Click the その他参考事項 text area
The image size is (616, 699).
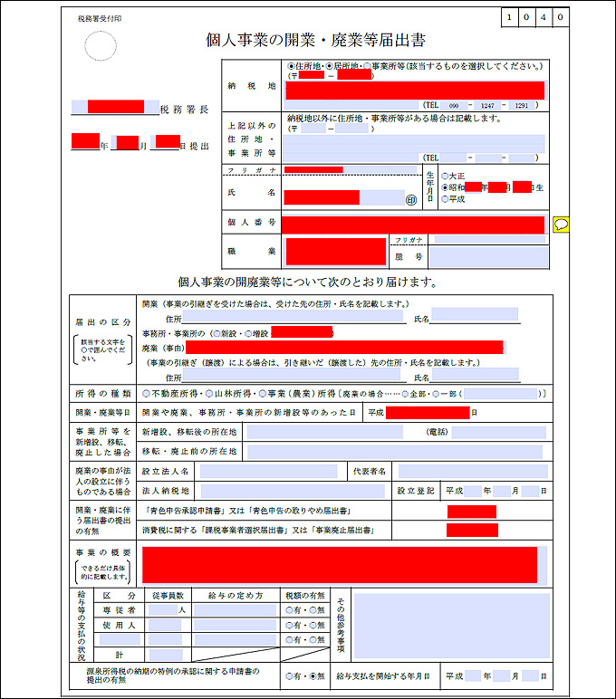point(451,626)
